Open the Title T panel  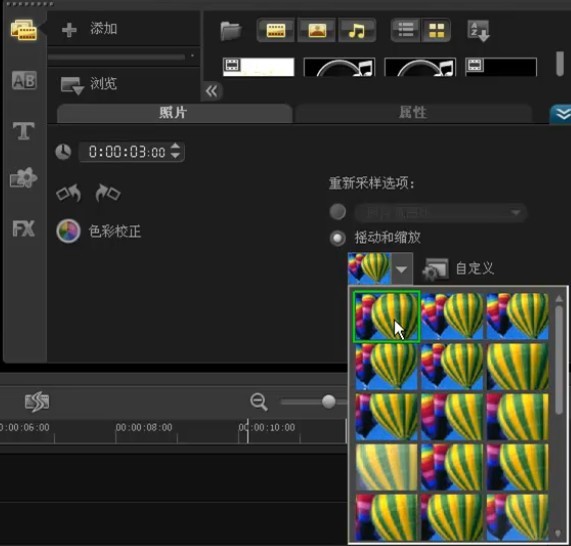(24, 131)
